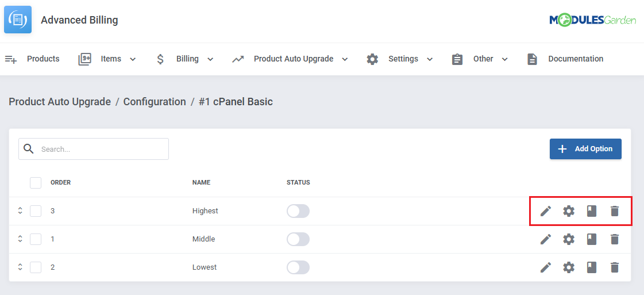Sort by the NAME column header
644x295 pixels.
[201, 182]
